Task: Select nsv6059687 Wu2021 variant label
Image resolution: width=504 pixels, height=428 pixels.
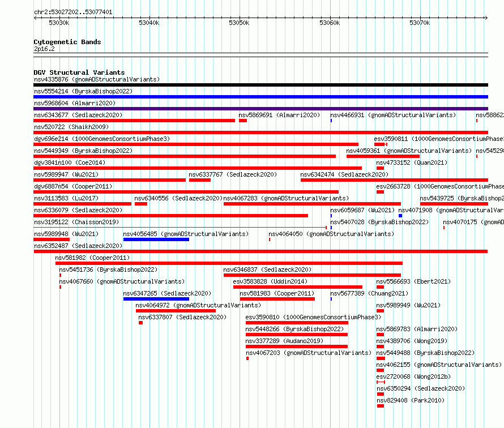Action: click(362, 210)
